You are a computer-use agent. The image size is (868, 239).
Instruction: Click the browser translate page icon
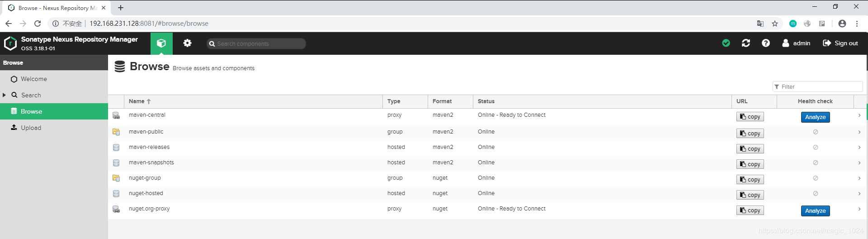(760, 24)
